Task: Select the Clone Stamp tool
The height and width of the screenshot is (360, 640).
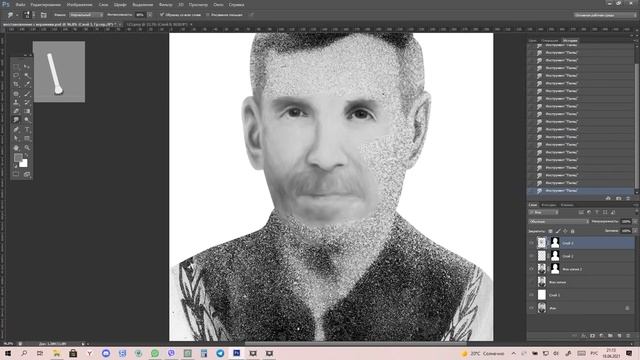Action: tap(16, 102)
